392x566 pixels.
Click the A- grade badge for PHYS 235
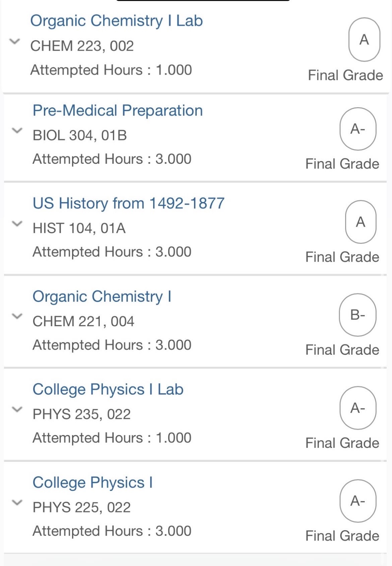pyautogui.click(x=358, y=408)
